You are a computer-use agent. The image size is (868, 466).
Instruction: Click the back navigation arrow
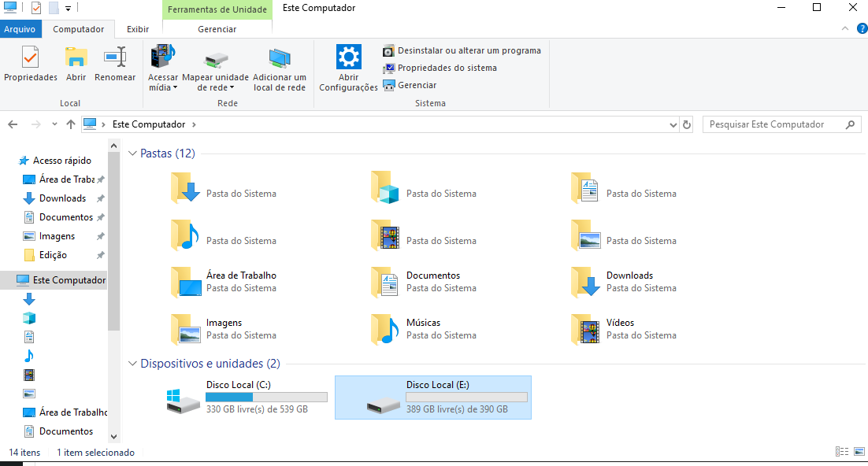13,124
